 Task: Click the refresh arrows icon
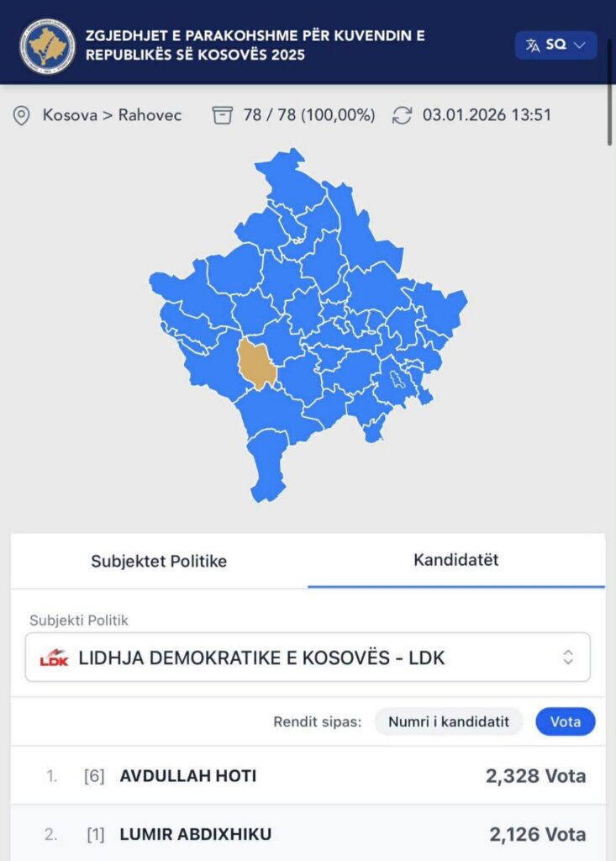403,115
